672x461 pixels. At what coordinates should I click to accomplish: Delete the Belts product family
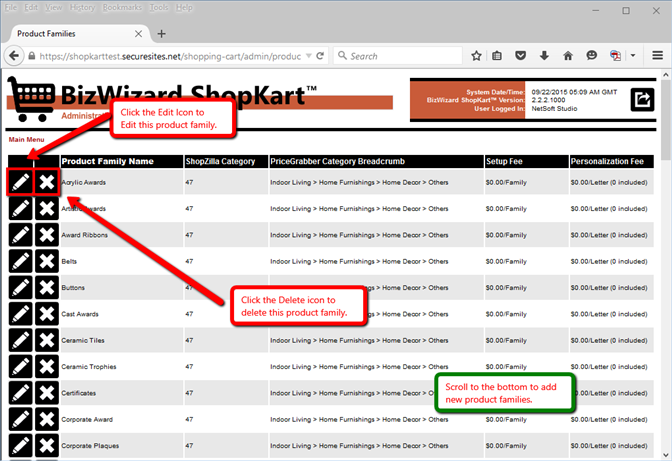point(47,261)
